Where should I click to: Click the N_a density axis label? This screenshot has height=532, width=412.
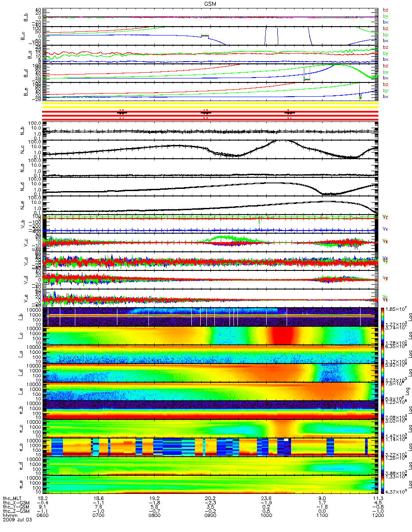tap(23, 168)
